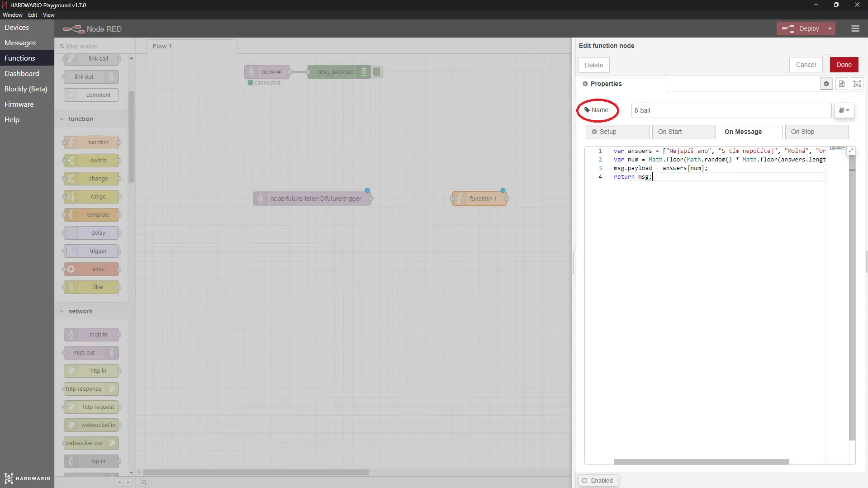This screenshot has height=488, width=868.
Task: Select the trigger node in the palette
Action: point(91,251)
